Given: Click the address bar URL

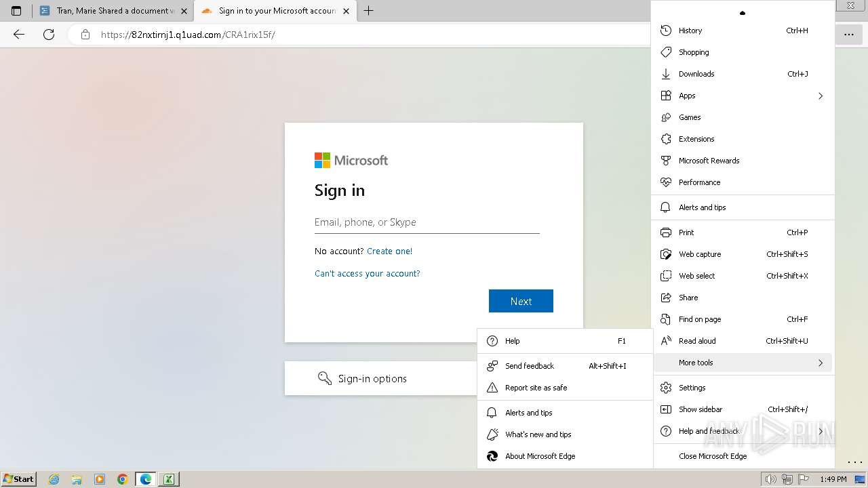Looking at the screenshot, I should point(188,35).
